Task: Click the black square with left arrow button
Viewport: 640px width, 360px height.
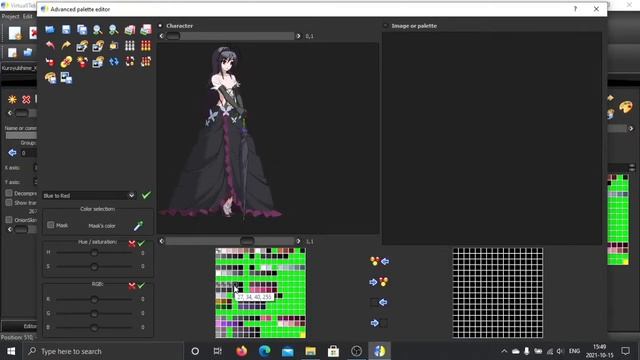Action: 379,302
